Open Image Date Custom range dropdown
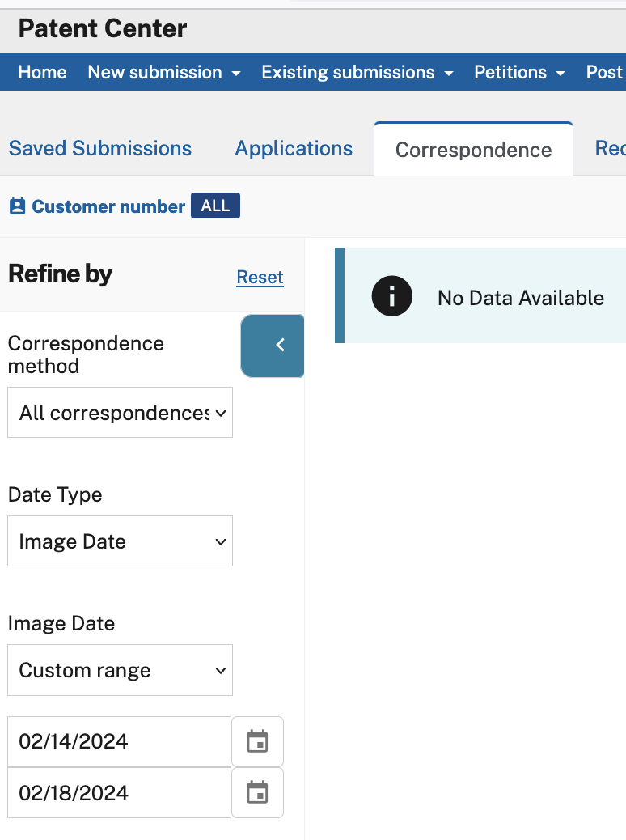The width and height of the screenshot is (626, 840). click(x=120, y=670)
